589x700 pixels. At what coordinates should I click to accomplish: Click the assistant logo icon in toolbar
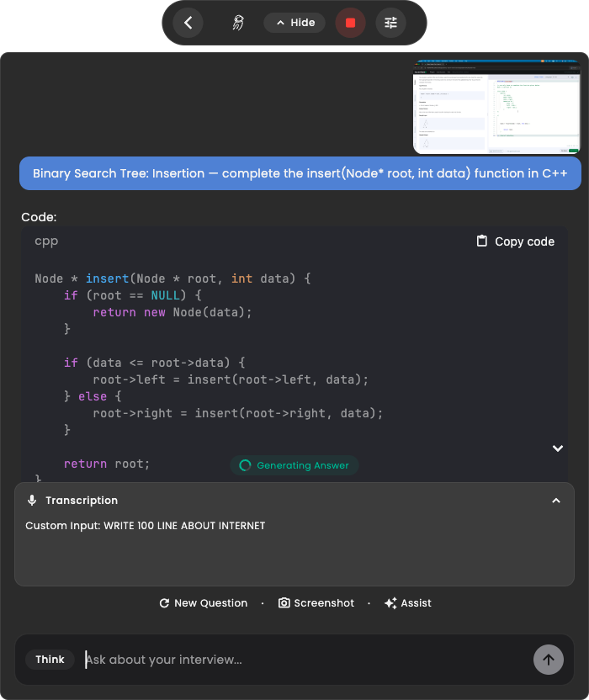pyautogui.click(x=238, y=23)
